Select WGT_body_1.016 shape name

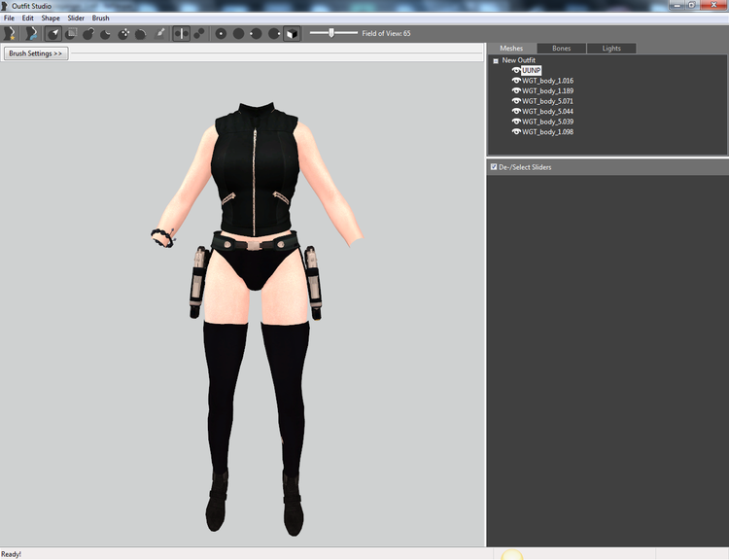tap(547, 81)
